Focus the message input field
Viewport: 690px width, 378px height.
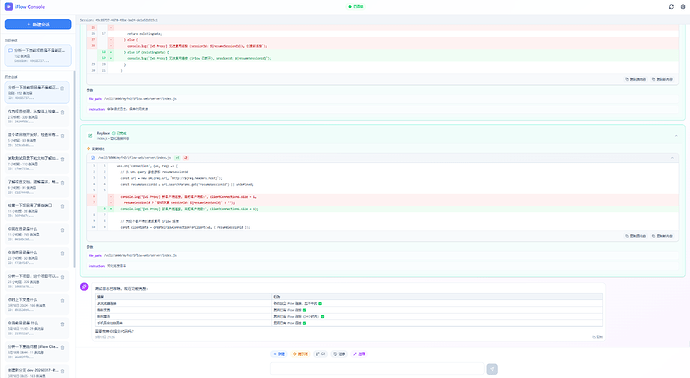pyautogui.click(x=377, y=369)
